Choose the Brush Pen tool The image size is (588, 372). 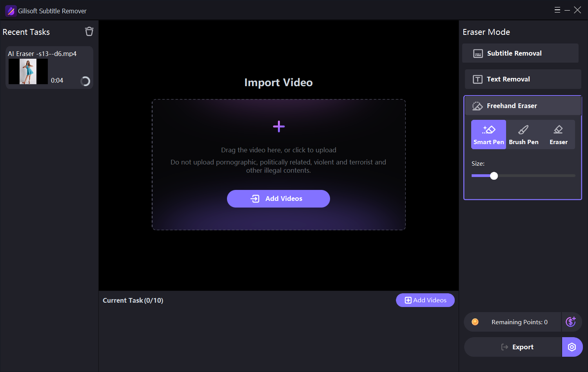click(x=524, y=134)
